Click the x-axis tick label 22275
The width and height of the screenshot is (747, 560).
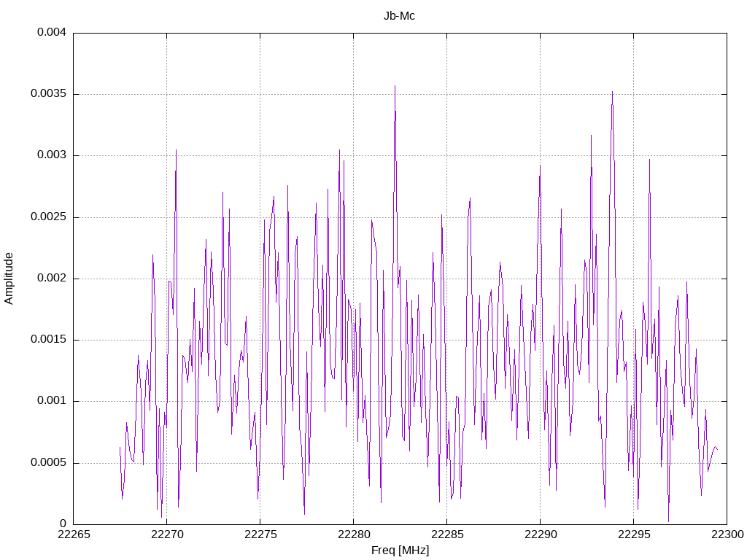[260, 534]
